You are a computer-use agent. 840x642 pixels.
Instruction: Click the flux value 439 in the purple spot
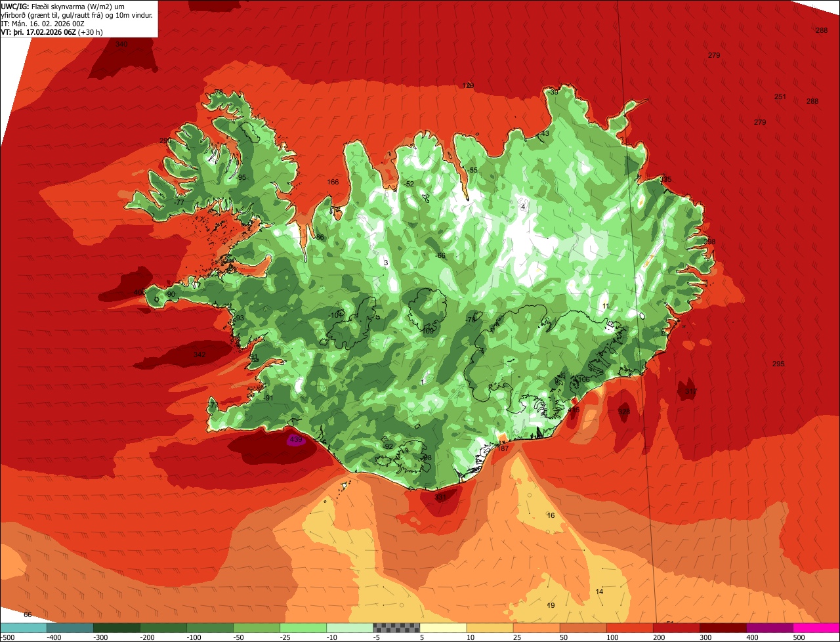coord(296,439)
